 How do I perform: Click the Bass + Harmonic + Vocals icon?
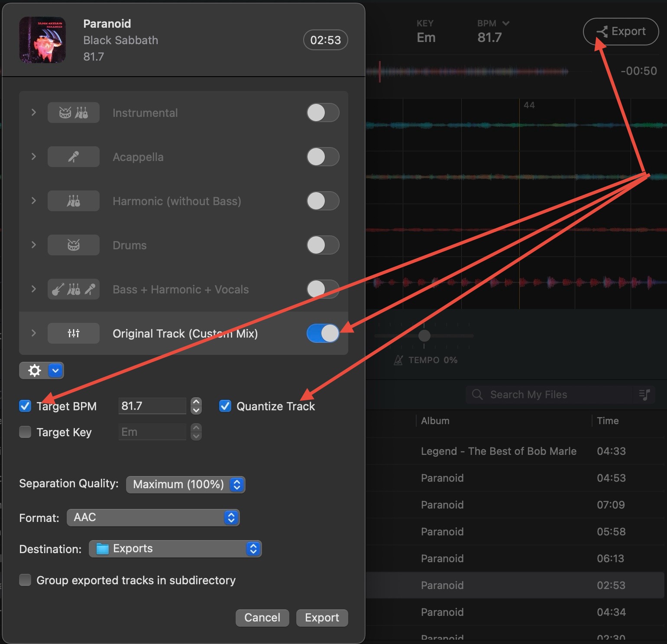[73, 290]
